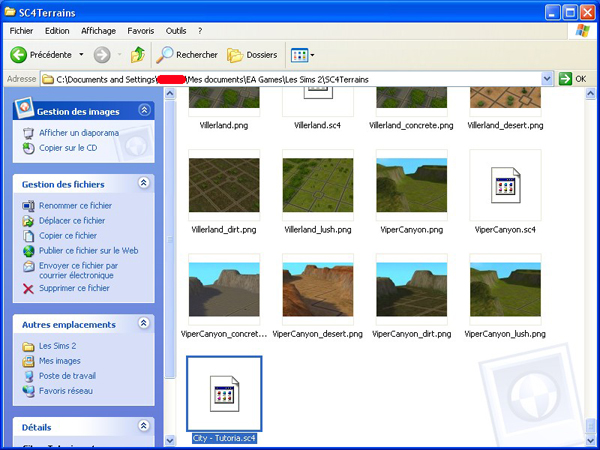The height and width of the screenshot is (450, 600).
Task: Click the Mes images folder icon
Action: tap(28, 361)
